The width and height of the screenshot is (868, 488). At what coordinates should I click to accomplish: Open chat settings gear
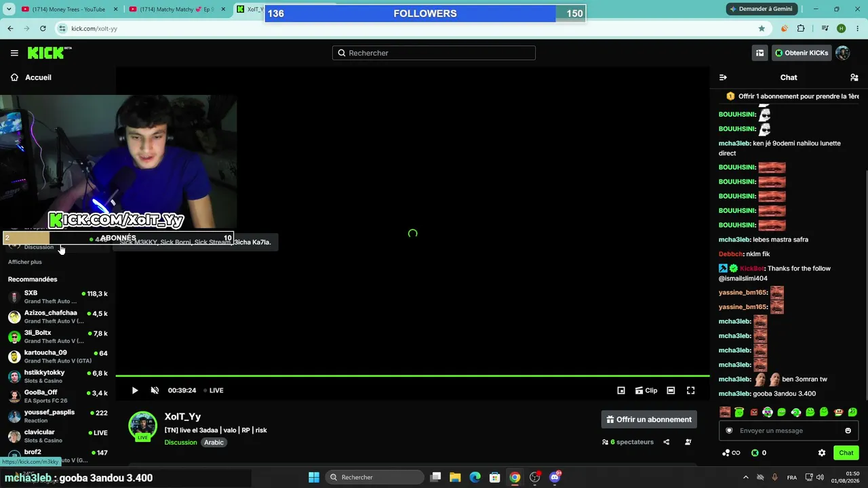click(x=822, y=453)
